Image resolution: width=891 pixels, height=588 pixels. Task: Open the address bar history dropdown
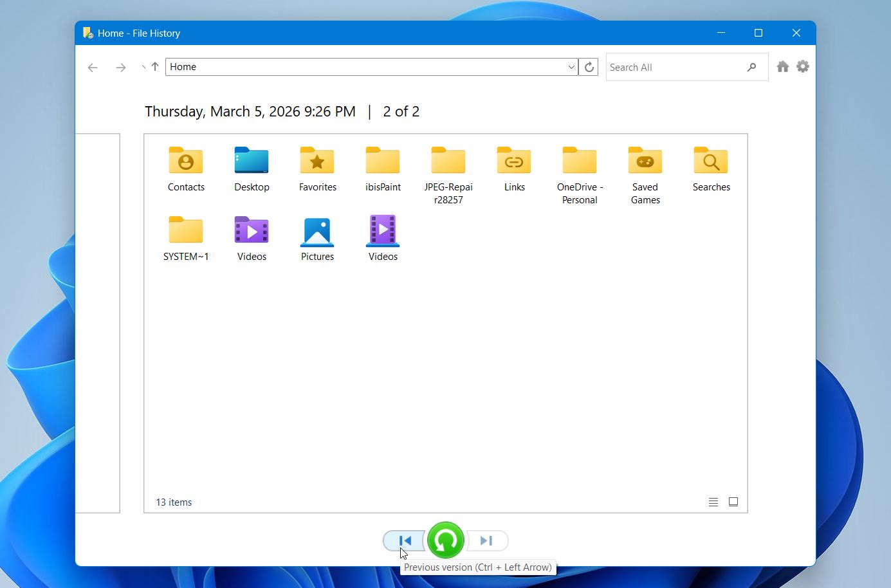pyautogui.click(x=571, y=67)
